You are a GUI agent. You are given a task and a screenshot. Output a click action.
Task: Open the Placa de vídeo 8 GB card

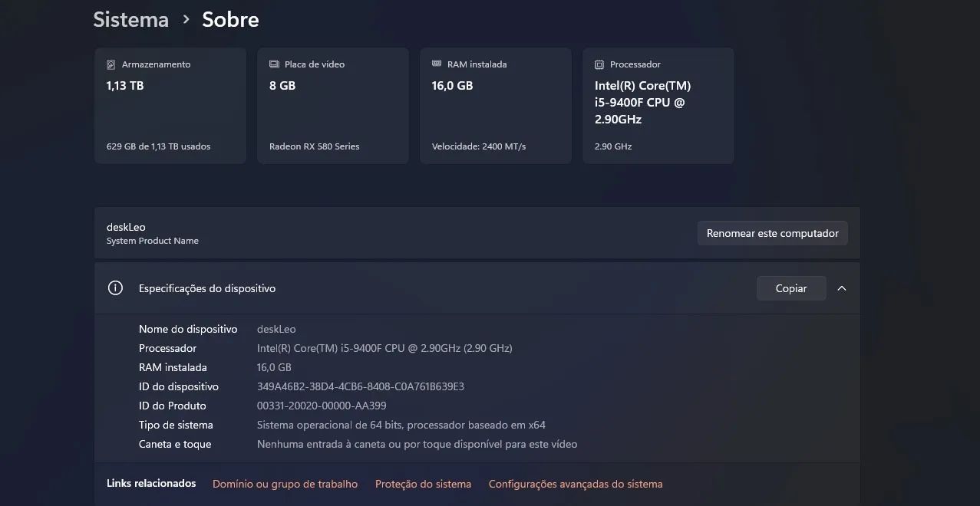[x=333, y=106]
